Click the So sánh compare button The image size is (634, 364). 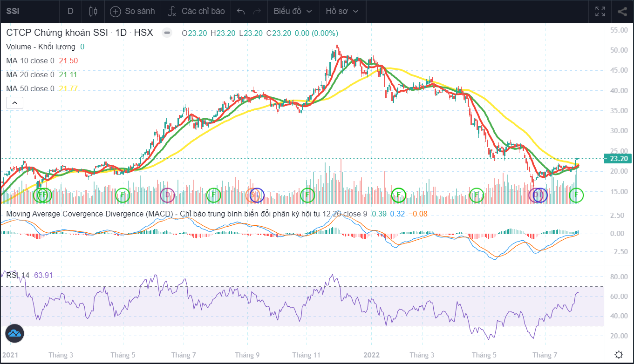tap(132, 11)
